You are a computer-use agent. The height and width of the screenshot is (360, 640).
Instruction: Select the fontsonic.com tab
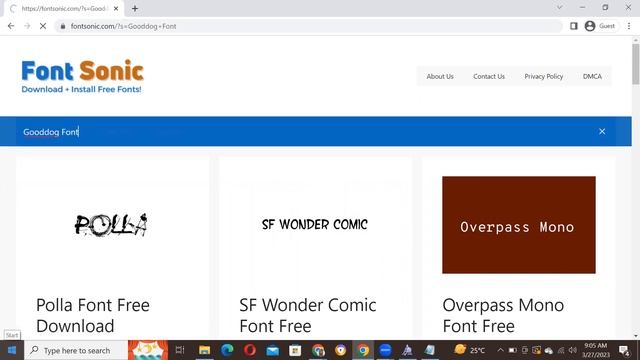click(x=63, y=8)
